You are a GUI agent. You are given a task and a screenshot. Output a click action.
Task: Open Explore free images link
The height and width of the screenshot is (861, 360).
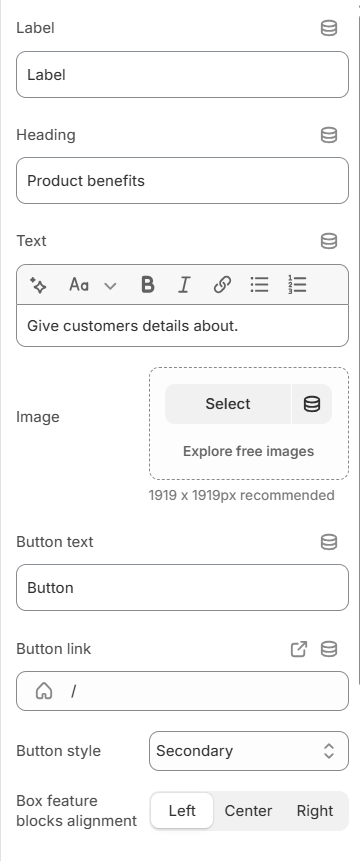(x=249, y=451)
